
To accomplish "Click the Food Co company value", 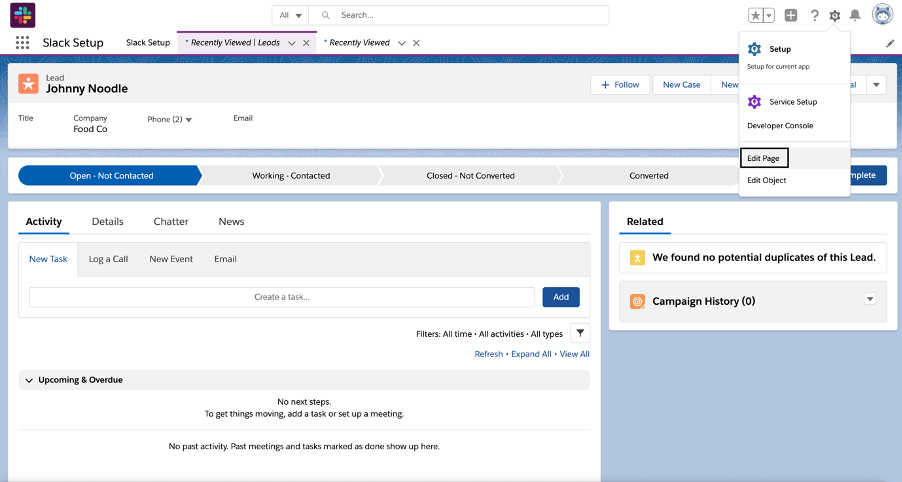I will (90, 129).
